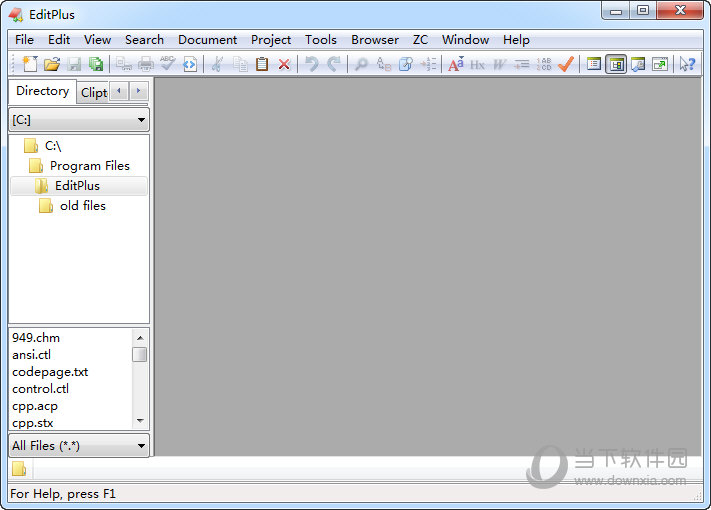
Task: Toggle the Auto Indent icon
Action: click(x=522, y=64)
